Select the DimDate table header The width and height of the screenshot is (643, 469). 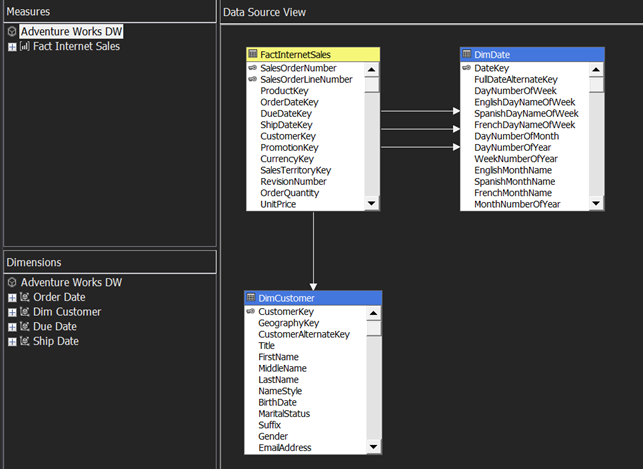coord(532,55)
